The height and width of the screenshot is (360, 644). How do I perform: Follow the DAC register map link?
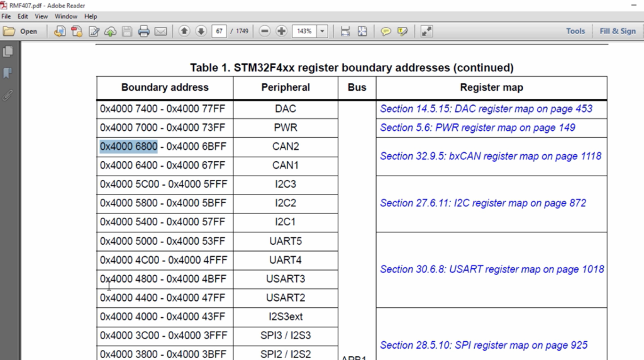pos(486,109)
